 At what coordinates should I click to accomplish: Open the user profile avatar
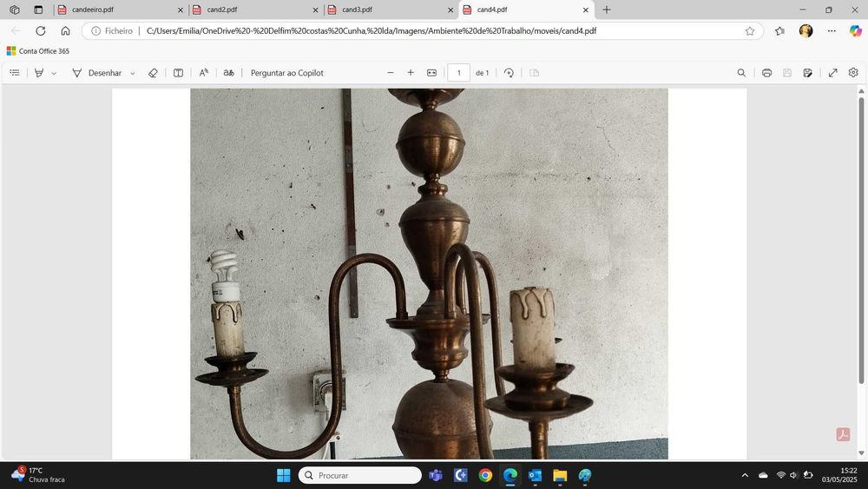pos(806,31)
